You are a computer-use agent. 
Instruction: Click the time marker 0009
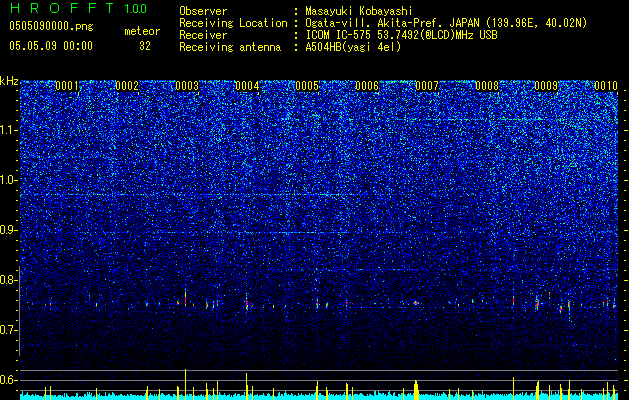coord(547,86)
